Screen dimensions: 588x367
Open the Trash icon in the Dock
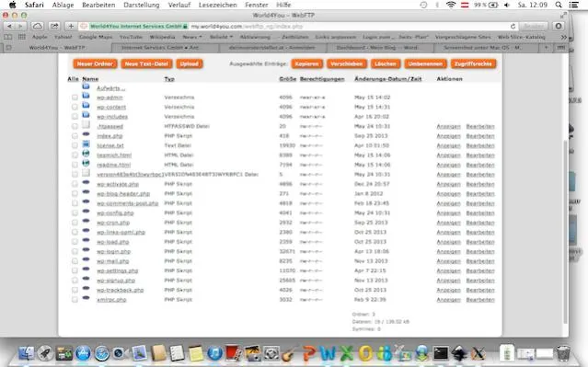coord(562,353)
